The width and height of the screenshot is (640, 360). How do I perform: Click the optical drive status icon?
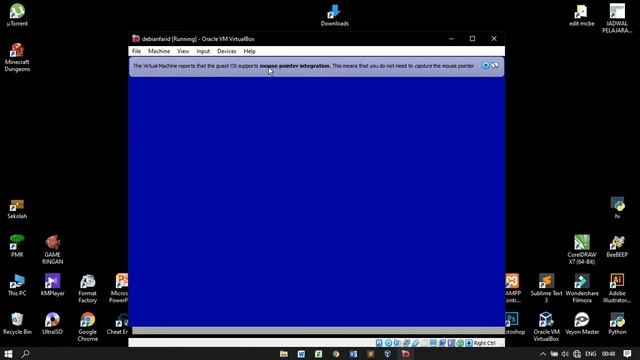pos(388,343)
